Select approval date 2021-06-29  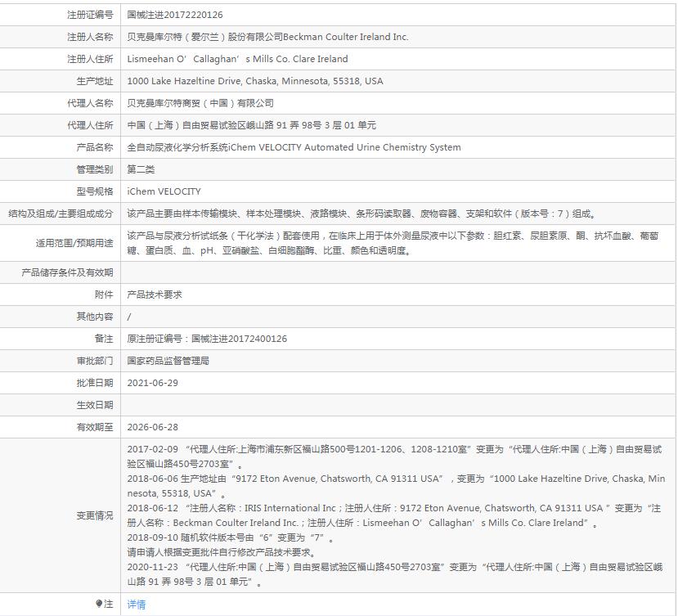(153, 382)
